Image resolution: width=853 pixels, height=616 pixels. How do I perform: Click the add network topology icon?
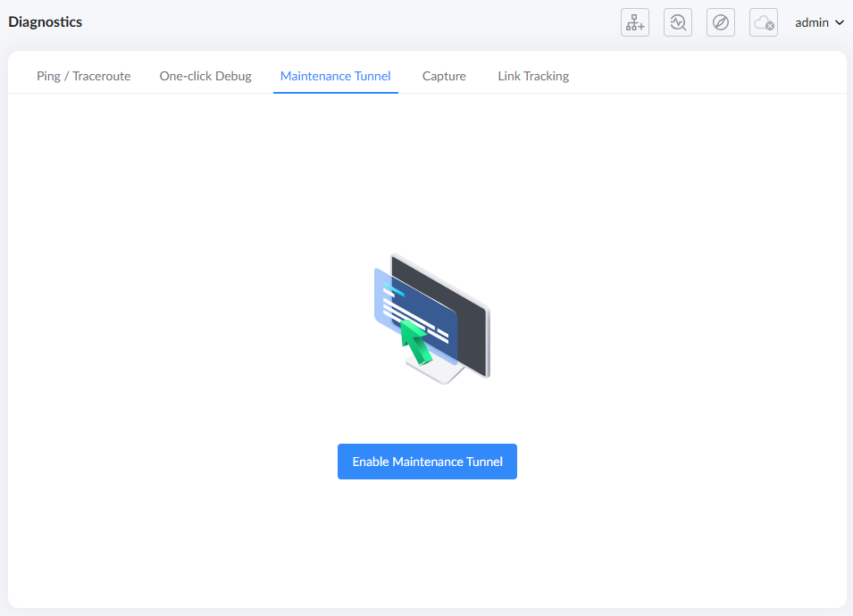click(635, 22)
